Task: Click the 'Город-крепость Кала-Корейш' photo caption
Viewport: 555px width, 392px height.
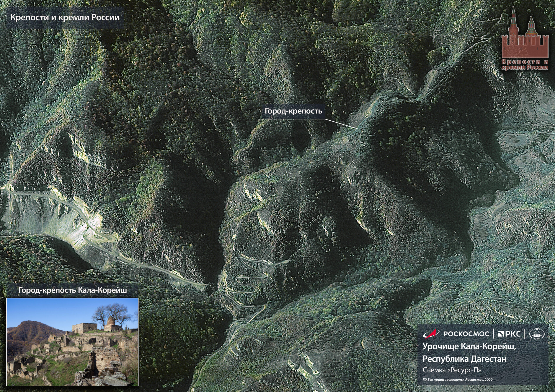Action: point(72,290)
